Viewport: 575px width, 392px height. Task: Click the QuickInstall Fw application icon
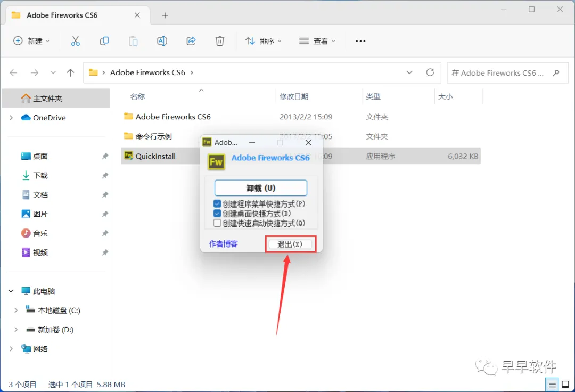128,156
